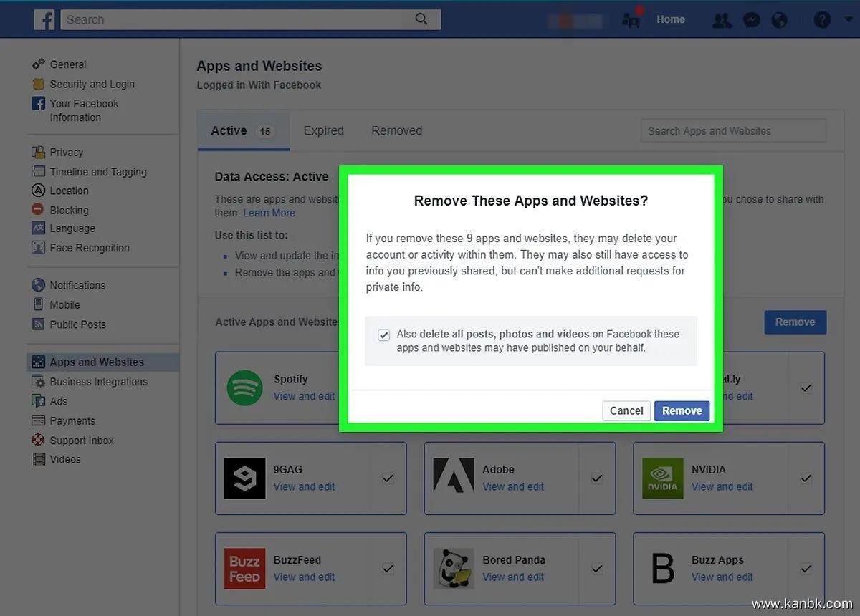This screenshot has height=616, width=860.
Task: Switch to the Expired tab
Action: pyautogui.click(x=323, y=130)
